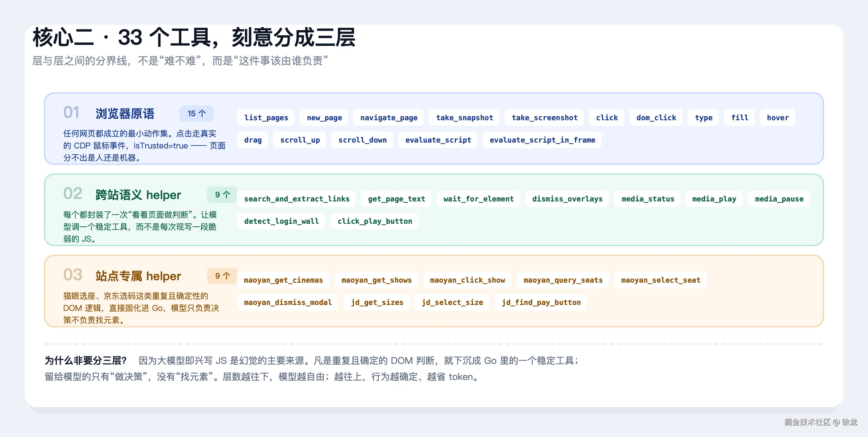Viewport: 868px width, 437px height.
Task: Select the jd_select_size chip
Action: point(452,302)
